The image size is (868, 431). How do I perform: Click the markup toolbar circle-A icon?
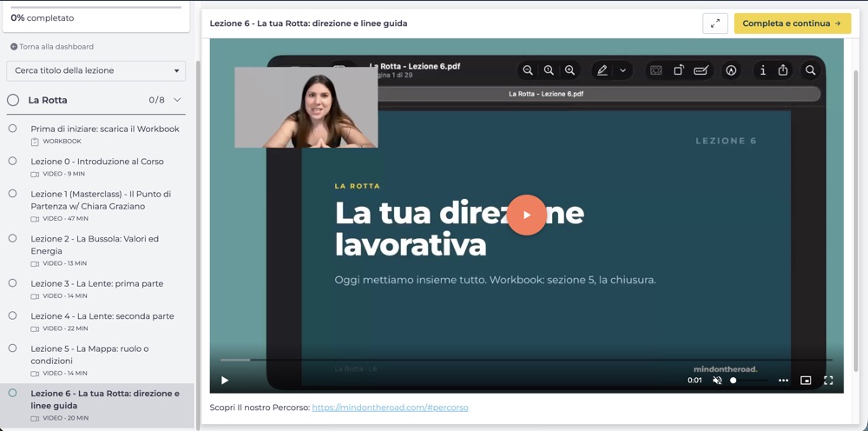point(732,70)
